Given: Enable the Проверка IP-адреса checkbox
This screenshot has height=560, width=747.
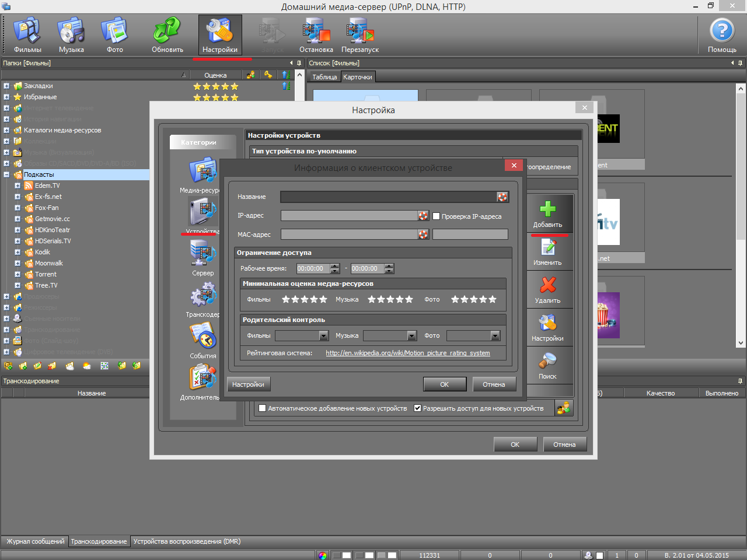Looking at the screenshot, I should [x=436, y=216].
